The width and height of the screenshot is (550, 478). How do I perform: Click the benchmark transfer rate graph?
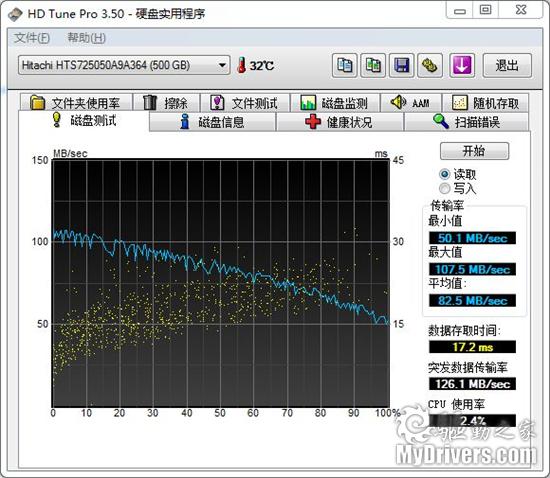coord(221,283)
